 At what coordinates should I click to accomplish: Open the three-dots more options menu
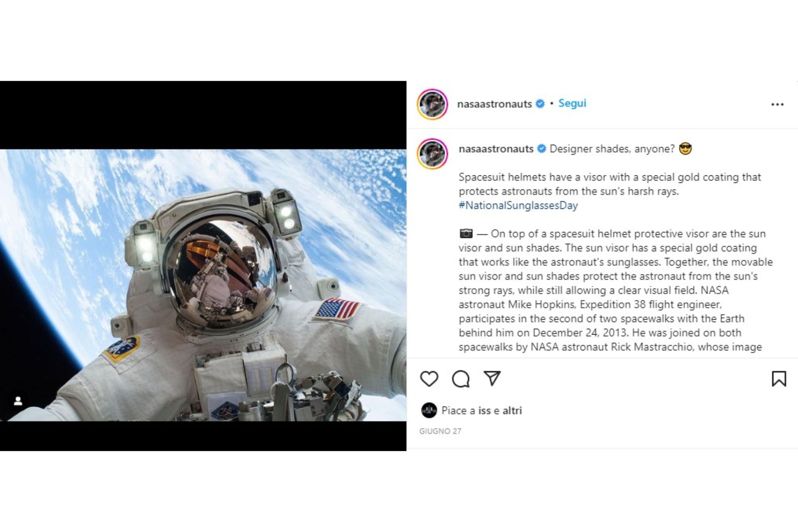(777, 104)
